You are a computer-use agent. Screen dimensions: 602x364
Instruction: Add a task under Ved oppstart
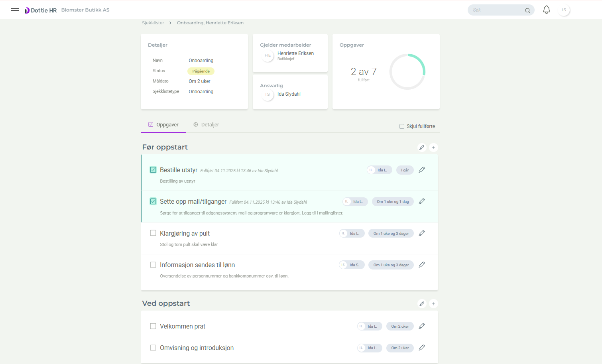pyautogui.click(x=433, y=303)
